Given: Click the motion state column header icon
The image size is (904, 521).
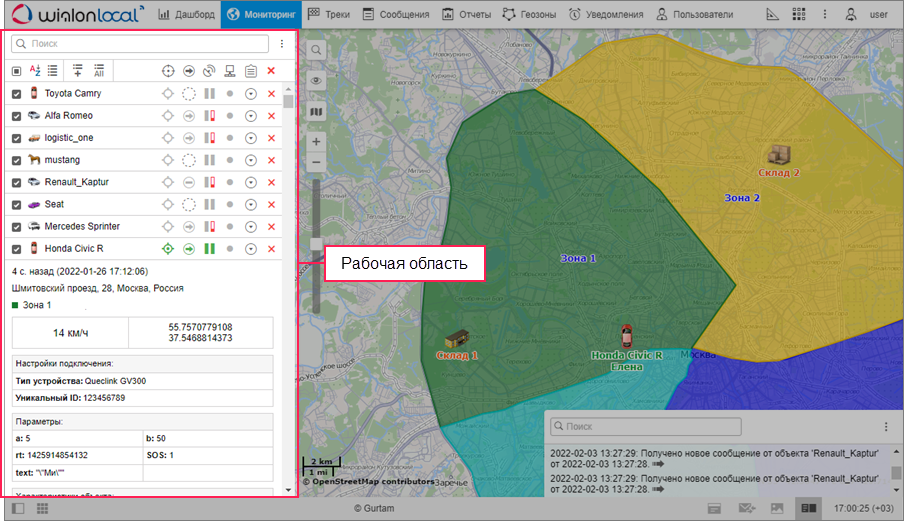Looking at the screenshot, I should (189, 71).
